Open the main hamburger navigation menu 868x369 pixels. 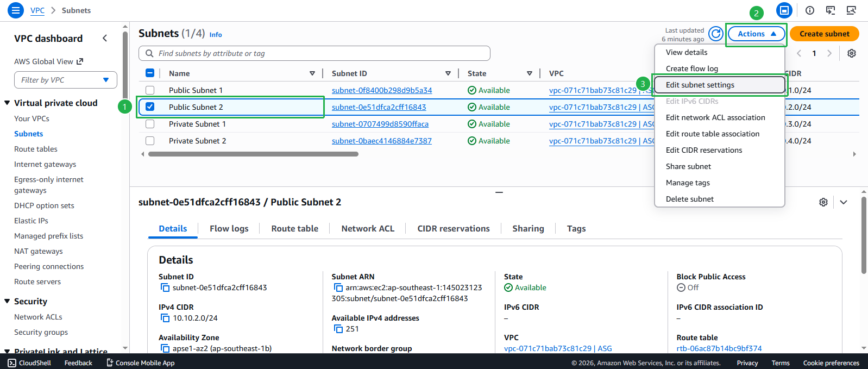[15, 10]
